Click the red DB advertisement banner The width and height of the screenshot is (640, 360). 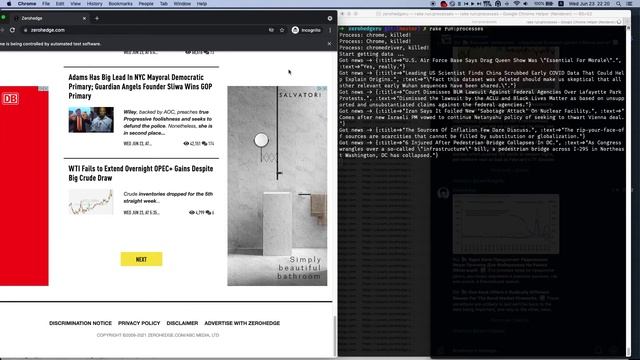pos(24,186)
